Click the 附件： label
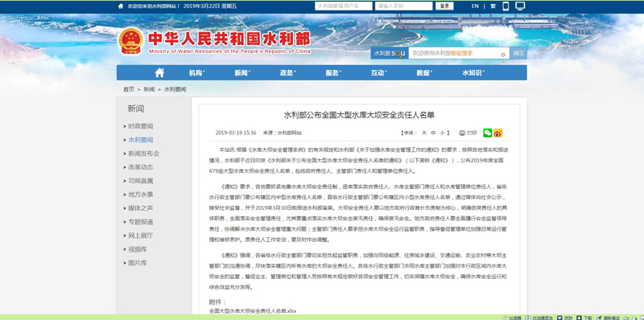This screenshot has width=644, height=320. tap(217, 302)
